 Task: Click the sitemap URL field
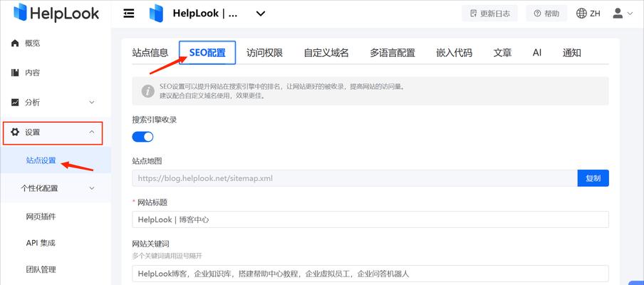355,178
